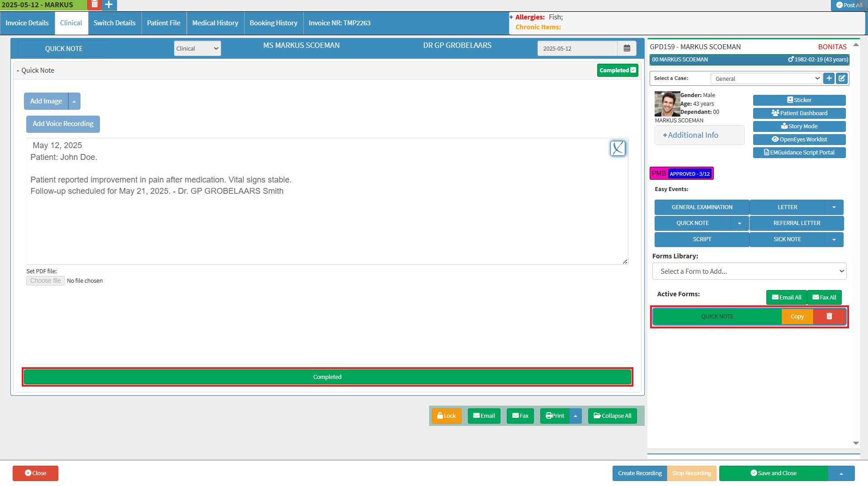Fax the clinical note
Screen dimensions: 868x486
[520, 416]
